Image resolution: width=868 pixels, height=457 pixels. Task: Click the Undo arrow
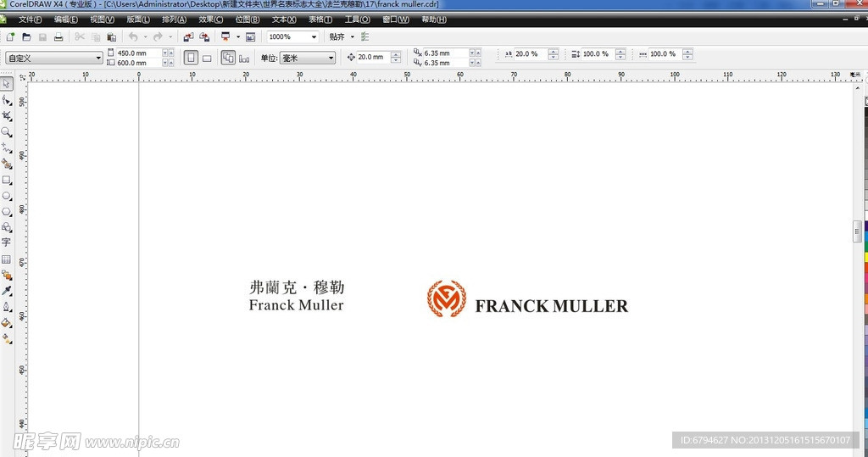coord(133,37)
